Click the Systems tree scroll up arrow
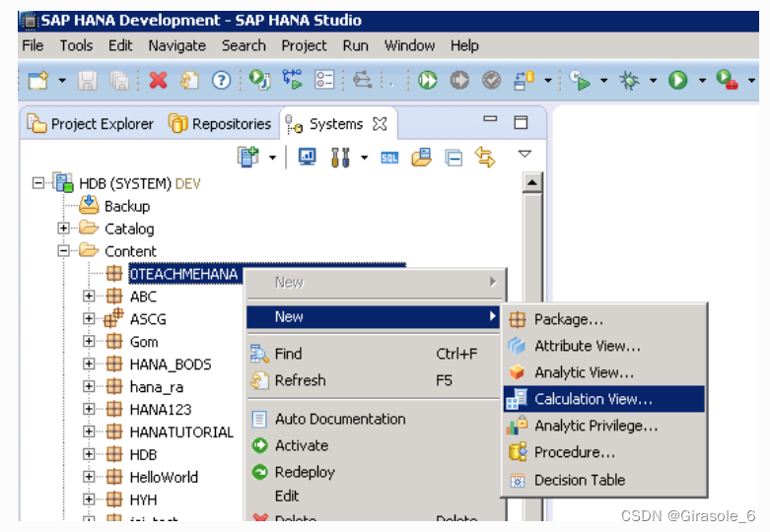 [x=532, y=183]
